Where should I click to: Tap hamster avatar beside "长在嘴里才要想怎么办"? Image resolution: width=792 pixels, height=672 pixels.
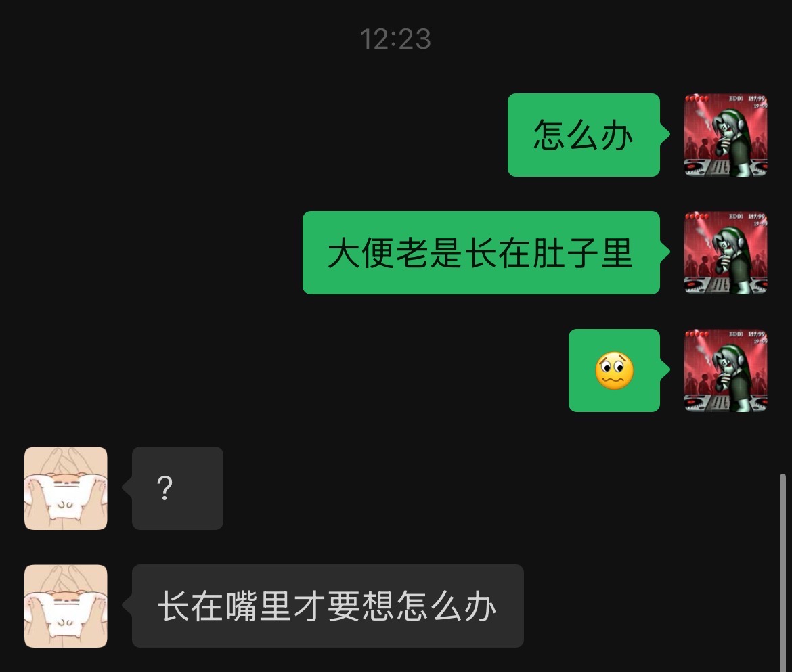tap(66, 606)
